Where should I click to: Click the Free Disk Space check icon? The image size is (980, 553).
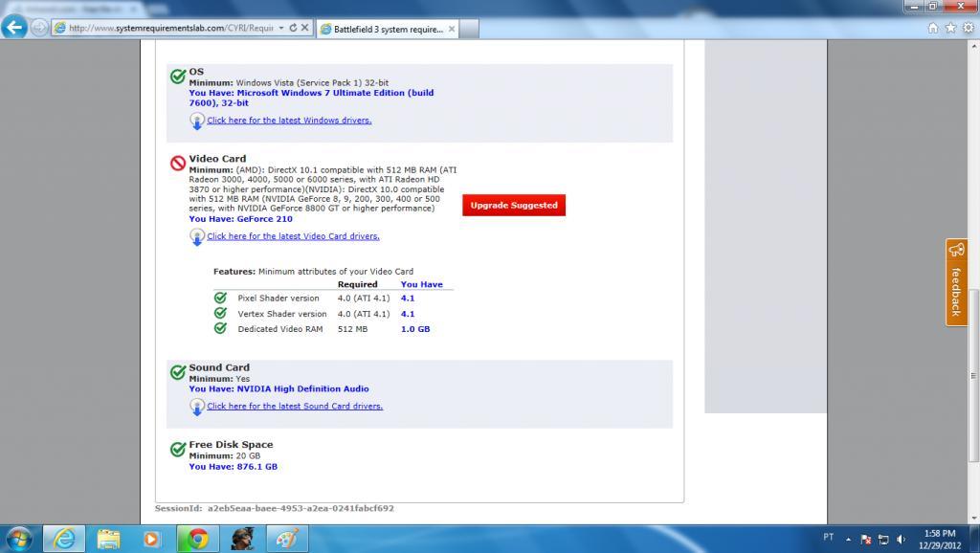pyautogui.click(x=178, y=450)
